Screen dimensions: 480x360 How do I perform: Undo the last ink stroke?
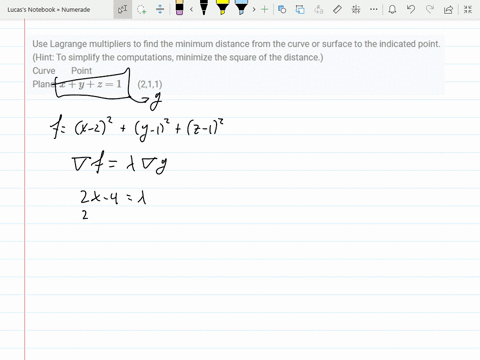coord(411,9)
